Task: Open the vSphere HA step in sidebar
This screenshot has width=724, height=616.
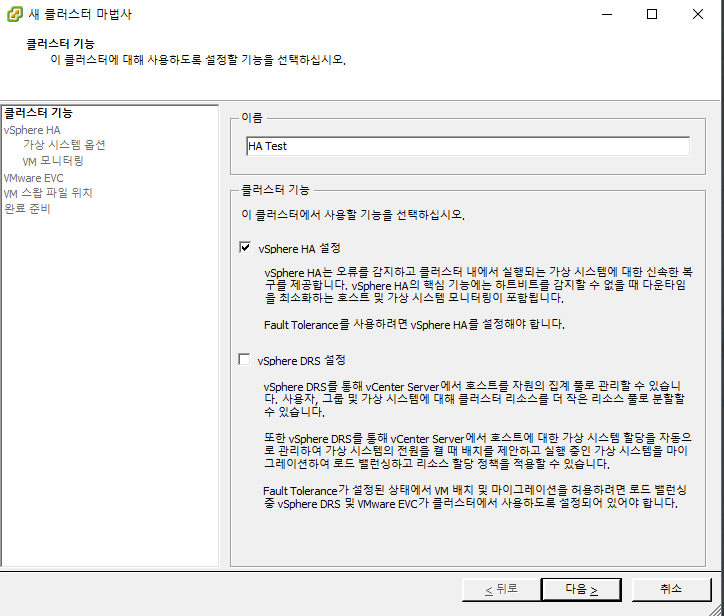Action: 32,129
